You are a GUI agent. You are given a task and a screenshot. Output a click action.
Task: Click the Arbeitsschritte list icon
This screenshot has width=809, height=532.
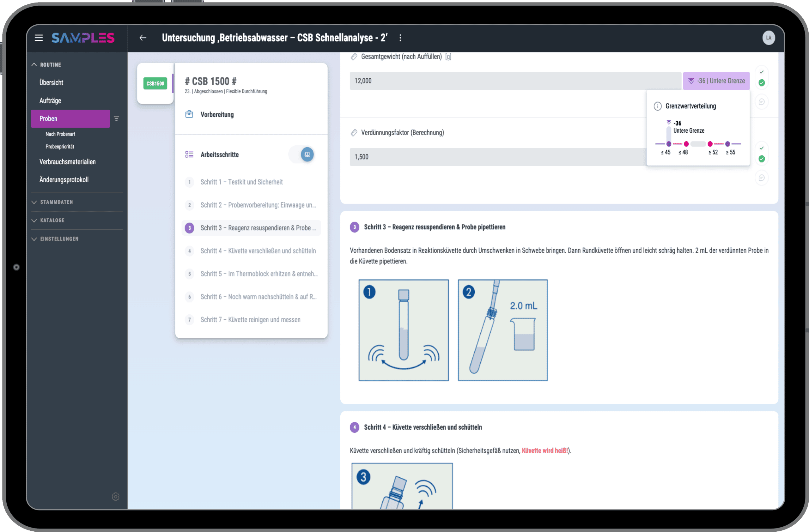[x=189, y=154]
